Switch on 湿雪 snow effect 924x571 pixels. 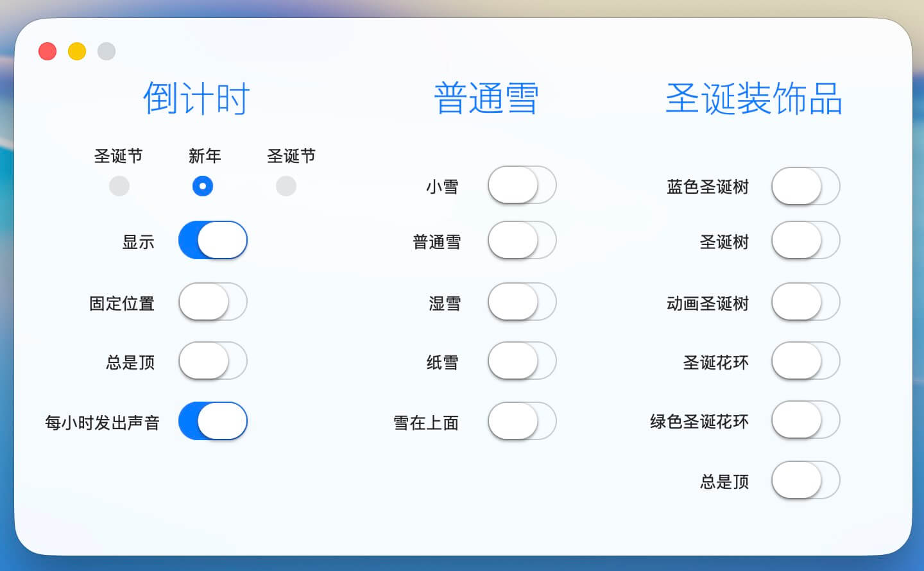point(522,302)
